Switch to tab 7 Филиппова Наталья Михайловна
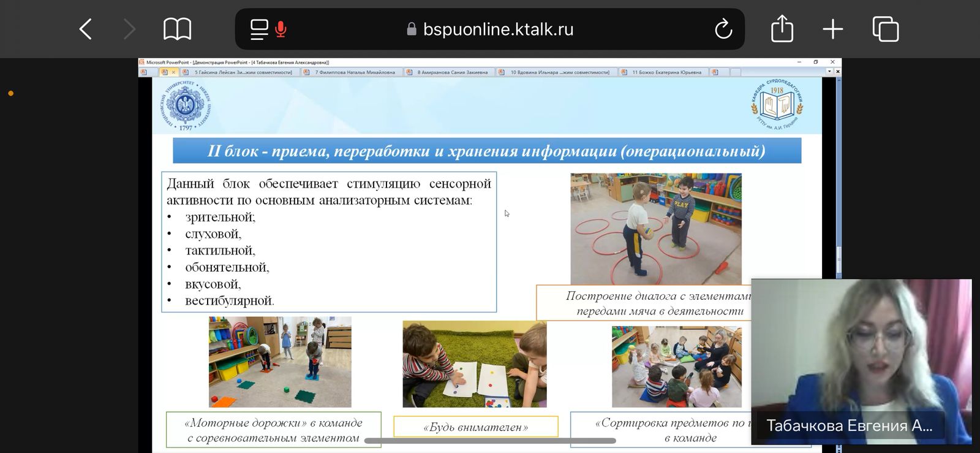980x453 pixels. [354, 72]
